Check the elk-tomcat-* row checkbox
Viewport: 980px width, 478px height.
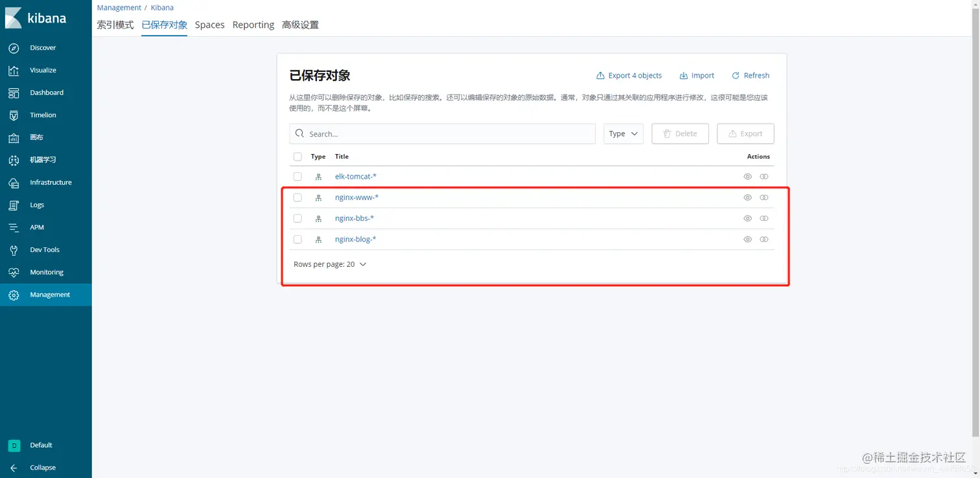(x=297, y=176)
